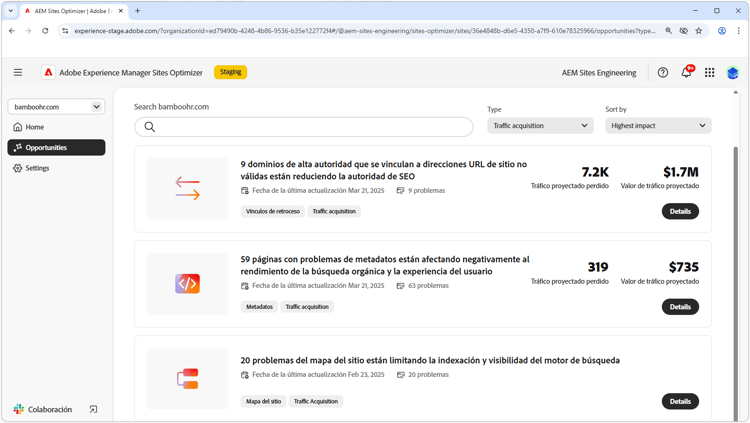This screenshot has height=423, width=750.
Task: Click the sitemap card Traffic Acquisition tag
Action: click(316, 401)
